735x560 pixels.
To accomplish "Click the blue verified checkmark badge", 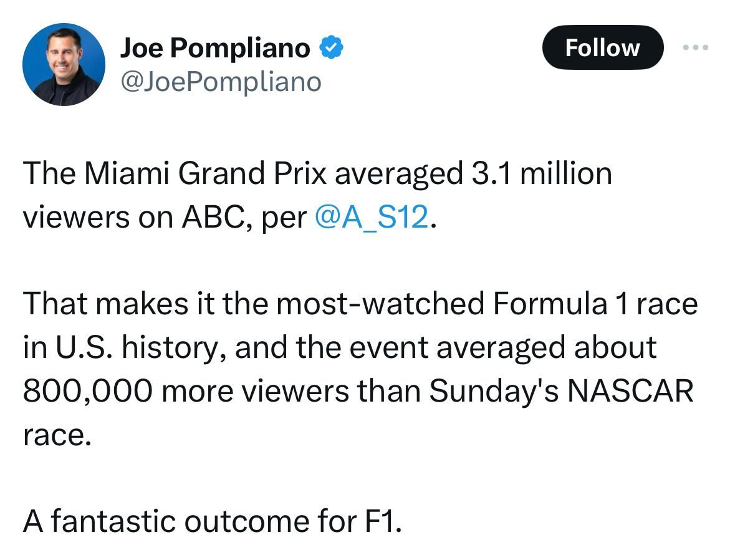I will click(x=330, y=48).
